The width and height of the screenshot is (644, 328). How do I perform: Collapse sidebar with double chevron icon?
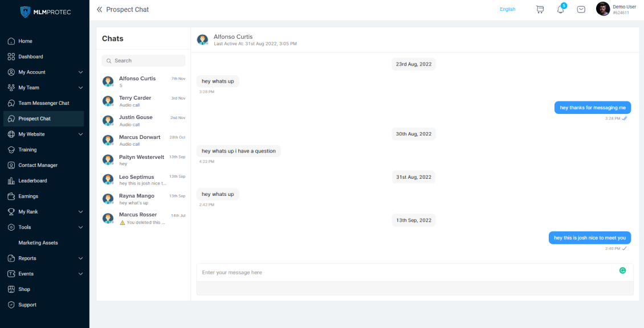pos(100,10)
